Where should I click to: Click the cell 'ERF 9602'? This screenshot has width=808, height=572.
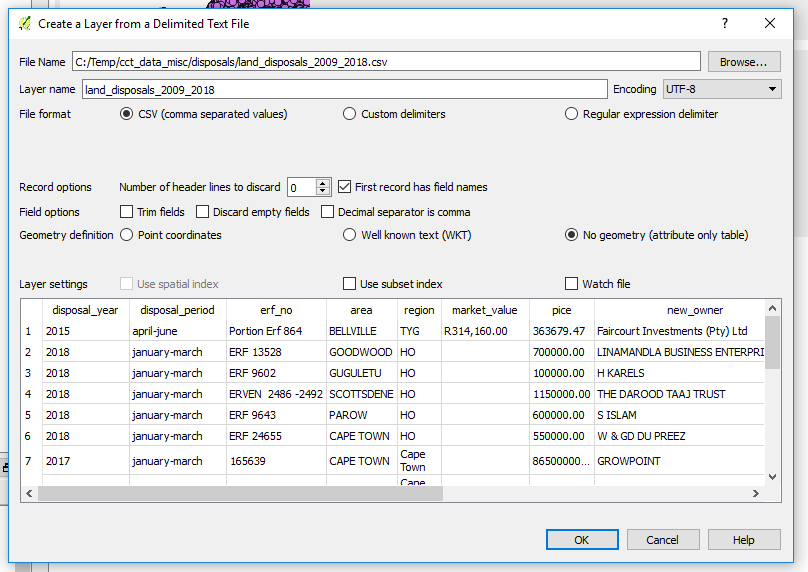coord(276,373)
